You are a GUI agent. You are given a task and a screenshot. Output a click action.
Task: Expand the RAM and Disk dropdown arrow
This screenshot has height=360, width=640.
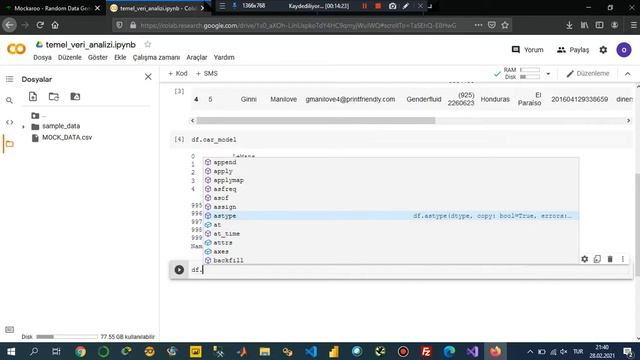pyautogui.click(x=548, y=74)
